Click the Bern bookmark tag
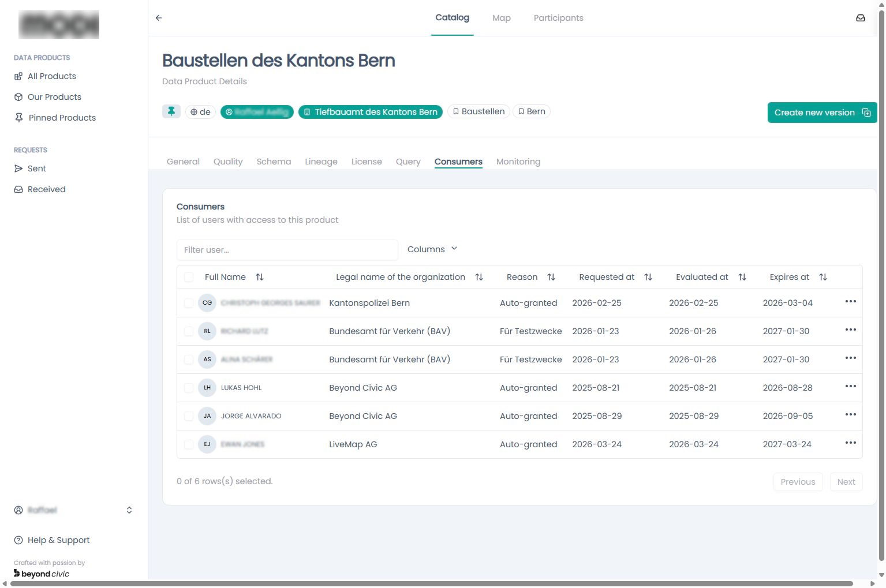 pyautogui.click(x=531, y=111)
